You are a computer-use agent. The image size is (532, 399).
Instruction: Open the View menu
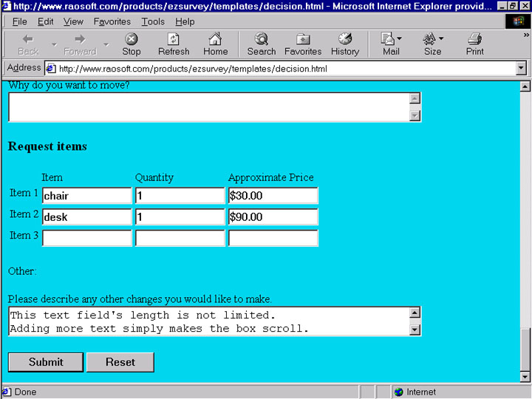pos(73,21)
